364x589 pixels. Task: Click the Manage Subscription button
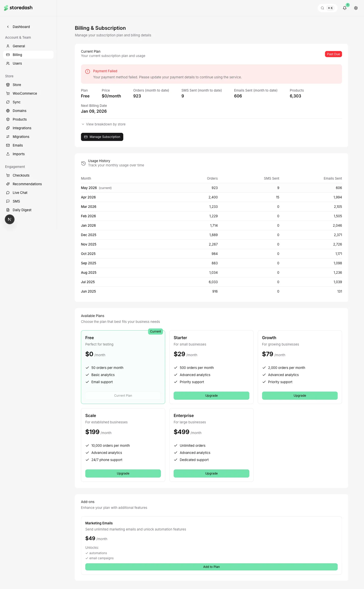tap(102, 137)
